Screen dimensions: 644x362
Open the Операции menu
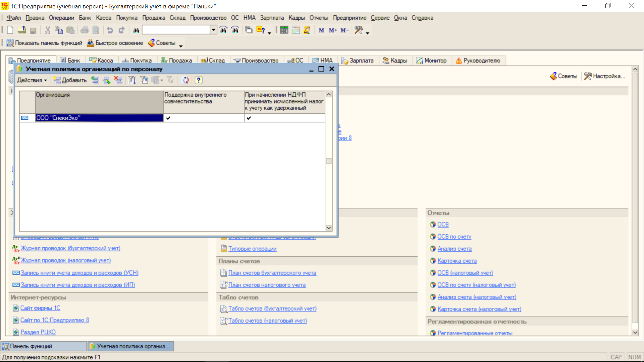click(x=61, y=18)
